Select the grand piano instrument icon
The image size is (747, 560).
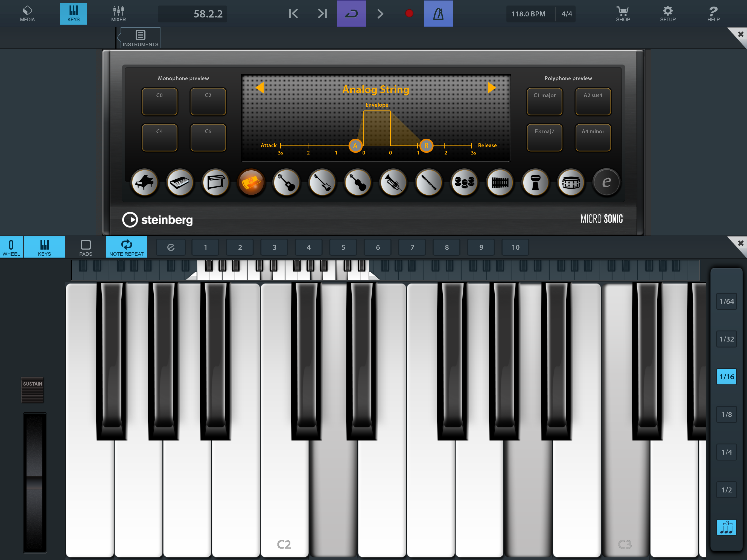(x=145, y=183)
